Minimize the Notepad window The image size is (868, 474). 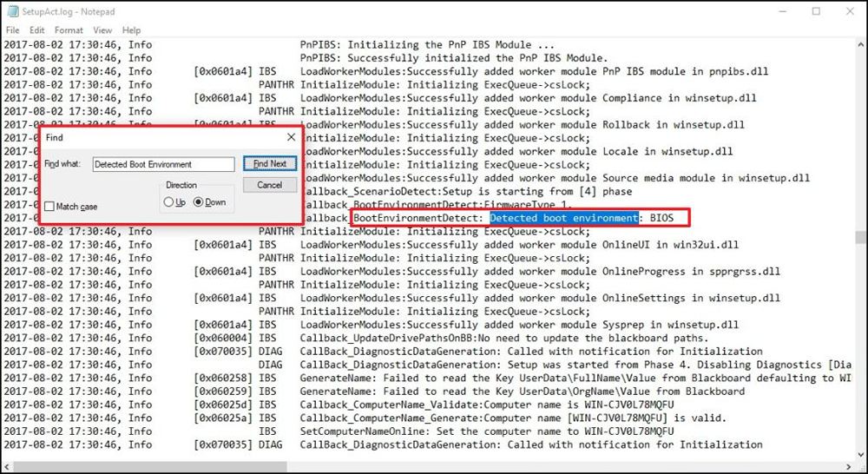[x=781, y=11]
